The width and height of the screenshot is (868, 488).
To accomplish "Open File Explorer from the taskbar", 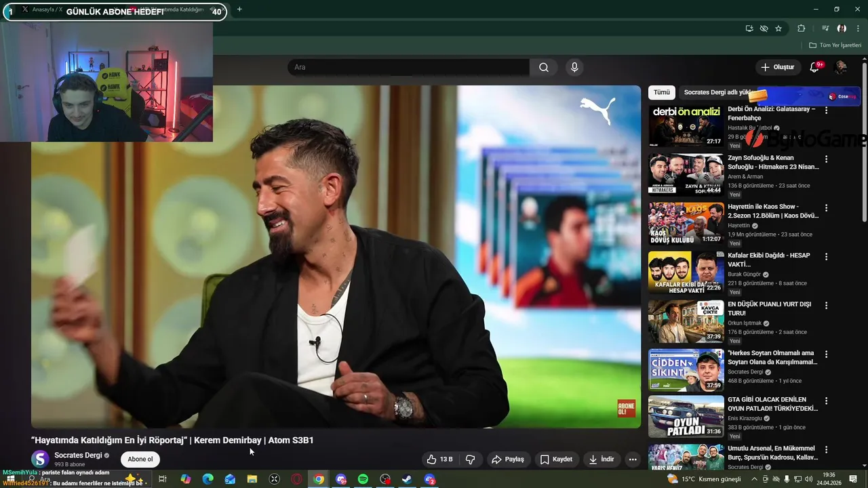I will (x=252, y=479).
